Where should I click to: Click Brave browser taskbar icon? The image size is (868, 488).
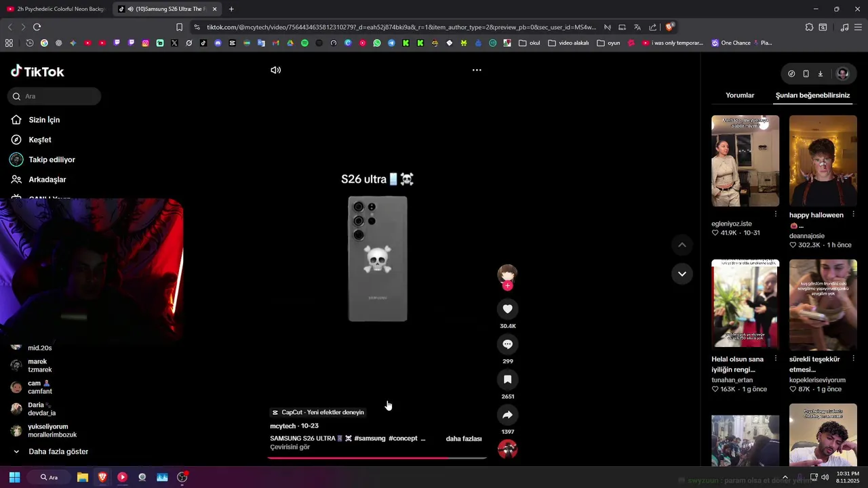tap(102, 477)
